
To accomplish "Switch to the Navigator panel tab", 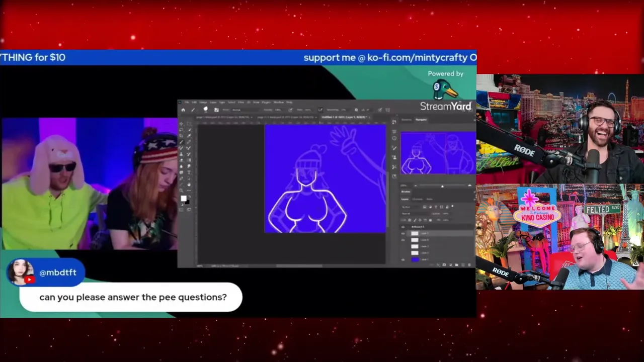I will click(x=421, y=119).
